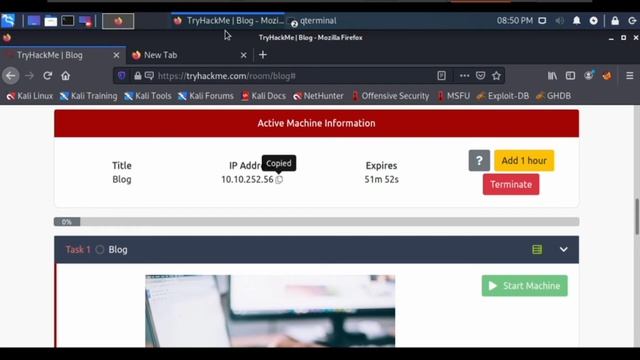This screenshot has height=360, width=640.
Task: Terminate the active machine
Action: 511,184
